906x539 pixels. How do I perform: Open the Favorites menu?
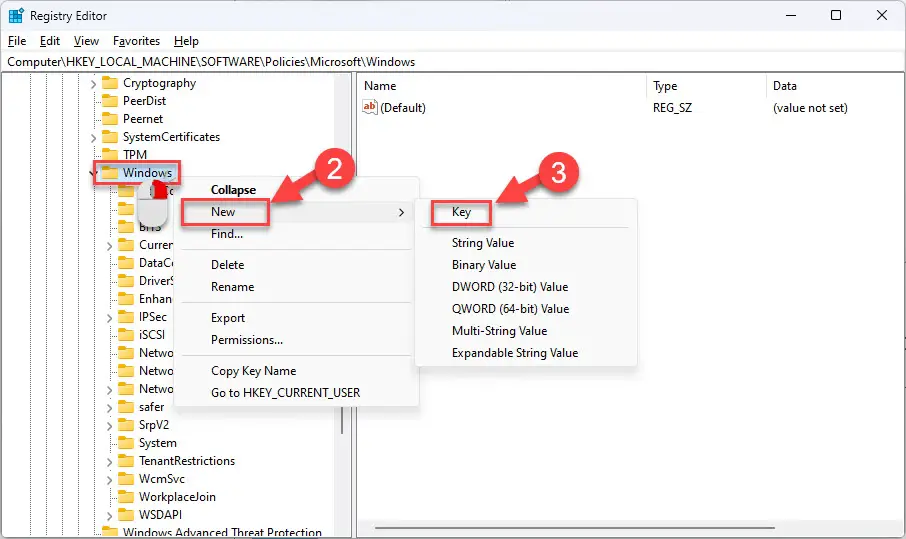coord(136,41)
